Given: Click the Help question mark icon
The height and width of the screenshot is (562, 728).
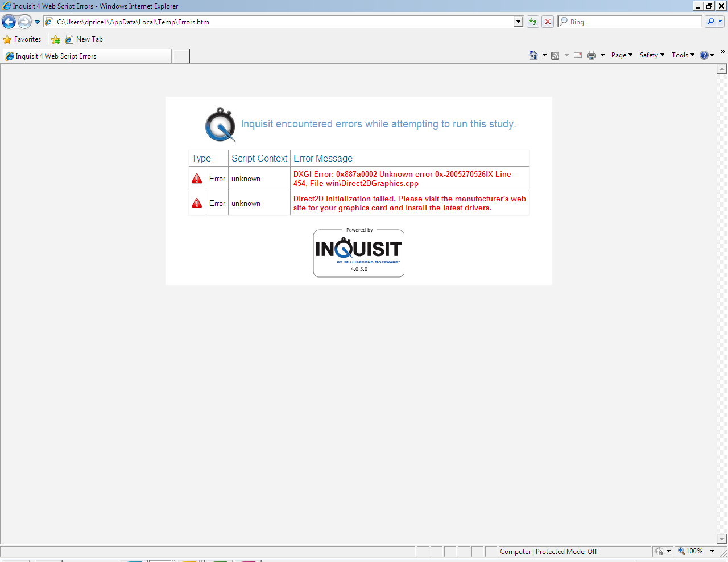Looking at the screenshot, I should (704, 55).
